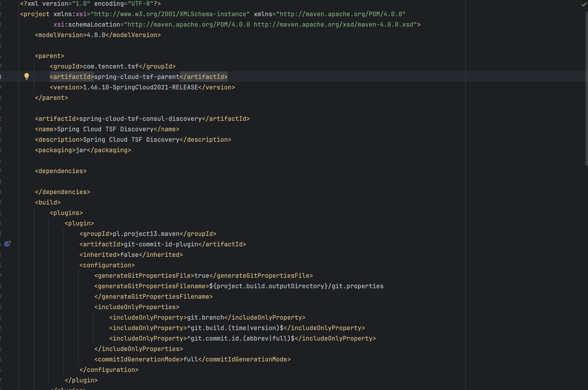Click the xml version declaration line

(91, 4)
